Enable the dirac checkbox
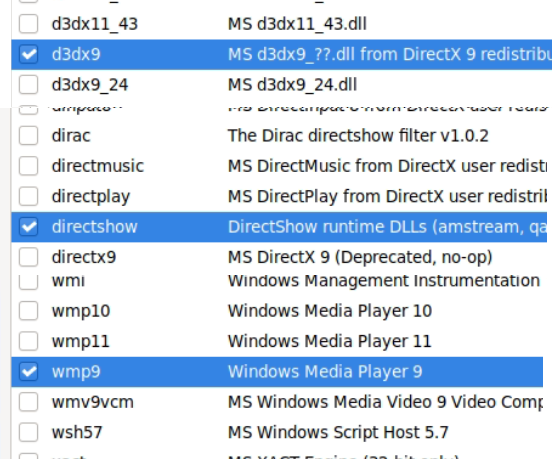The height and width of the screenshot is (459, 552). [29, 136]
